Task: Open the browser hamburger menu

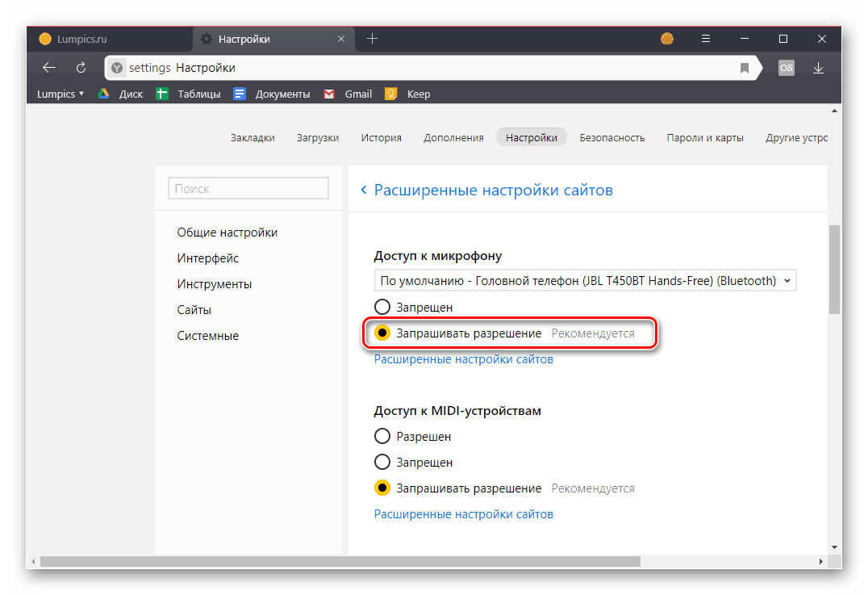Action: click(705, 39)
